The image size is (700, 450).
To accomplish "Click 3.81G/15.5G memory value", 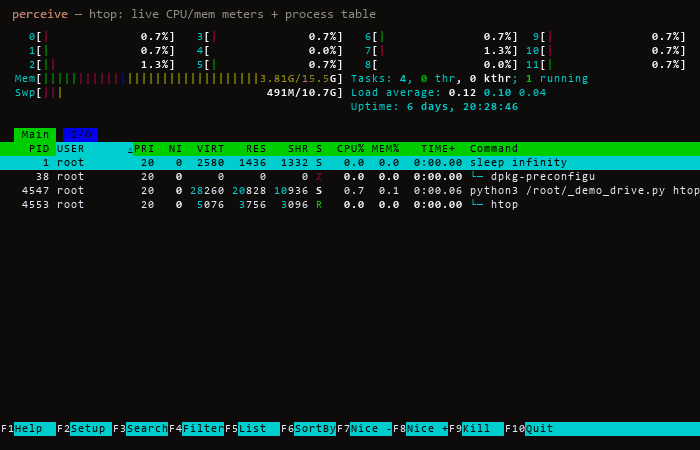I will 298,79.
